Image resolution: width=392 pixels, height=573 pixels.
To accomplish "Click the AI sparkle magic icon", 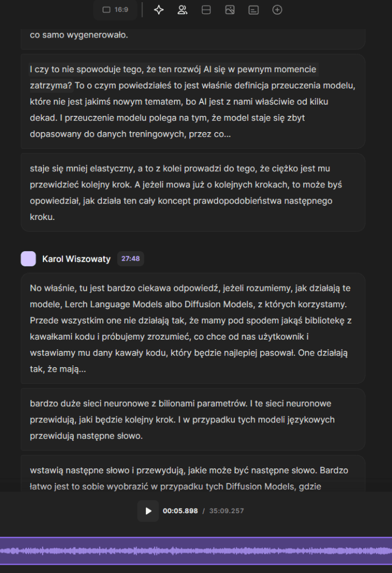I will pyautogui.click(x=159, y=10).
